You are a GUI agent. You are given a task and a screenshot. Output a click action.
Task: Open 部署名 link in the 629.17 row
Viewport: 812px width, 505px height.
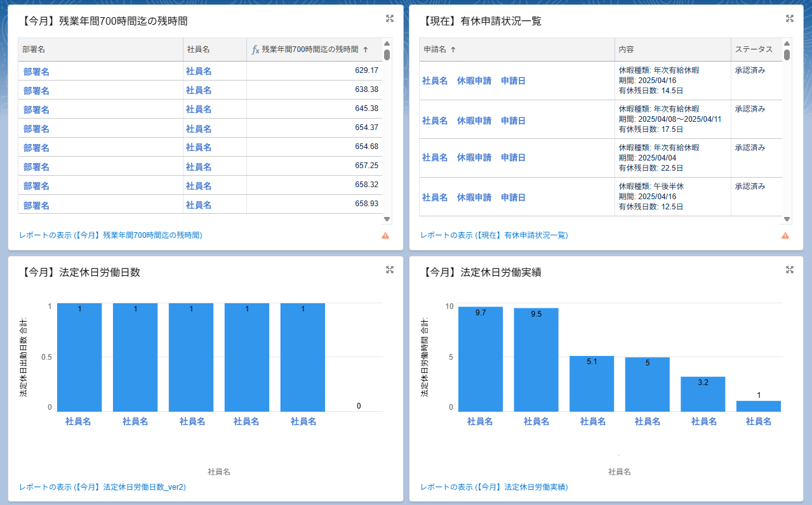pyautogui.click(x=36, y=72)
